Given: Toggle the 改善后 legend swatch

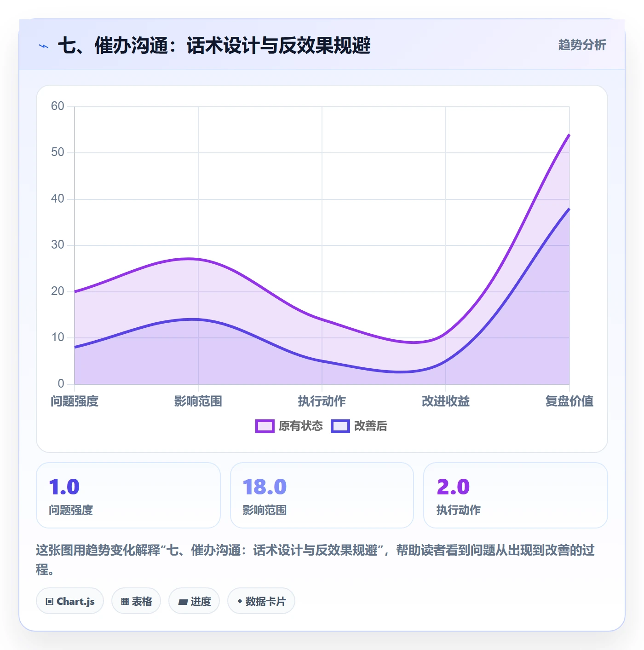Looking at the screenshot, I should click(340, 426).
